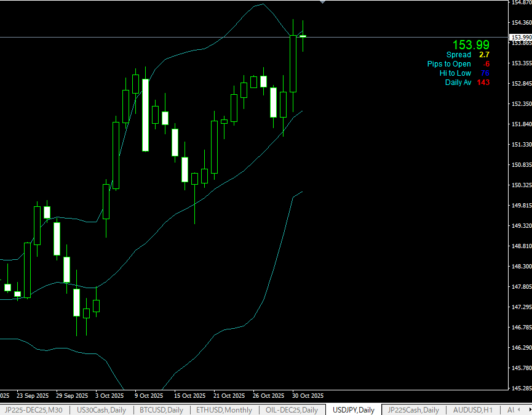
Task: Click the 9 Oct 2025 date label
Action: 148,395
